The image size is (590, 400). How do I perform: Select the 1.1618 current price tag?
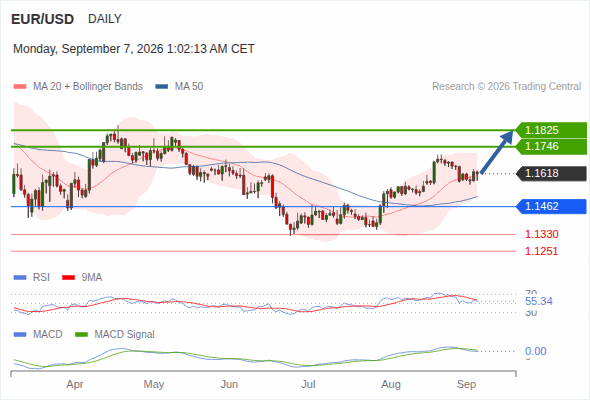click(551, 173)
